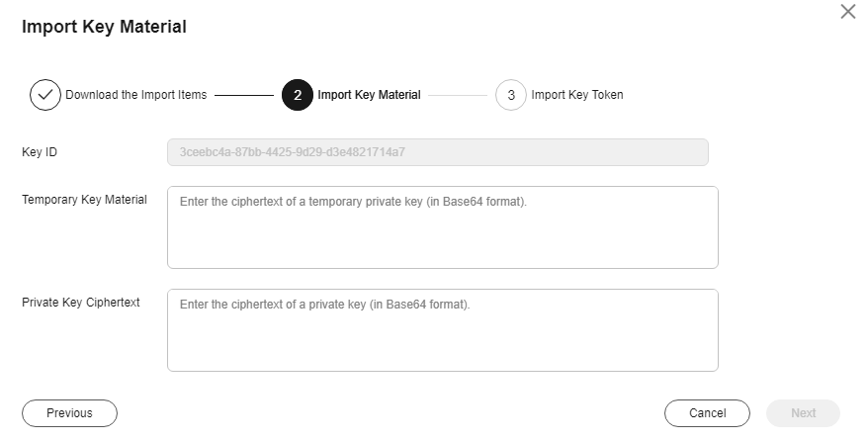The image size is (868, 441).
Task: Click the disabled Key ID field
Action: point(438,152)
